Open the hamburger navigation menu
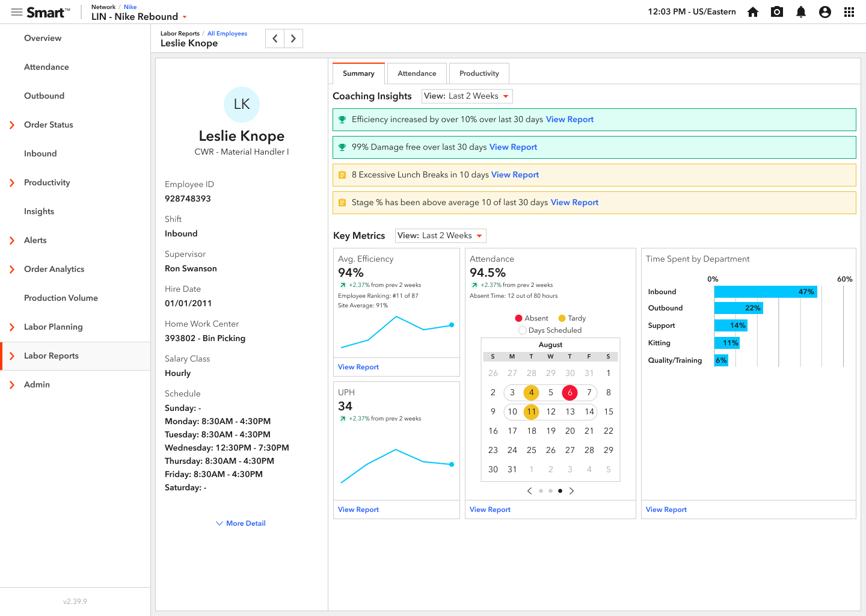 click(16, 12)
